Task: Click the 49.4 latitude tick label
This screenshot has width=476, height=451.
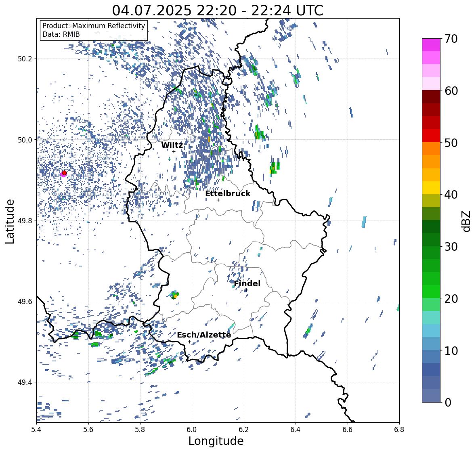Action: [25, 382]
